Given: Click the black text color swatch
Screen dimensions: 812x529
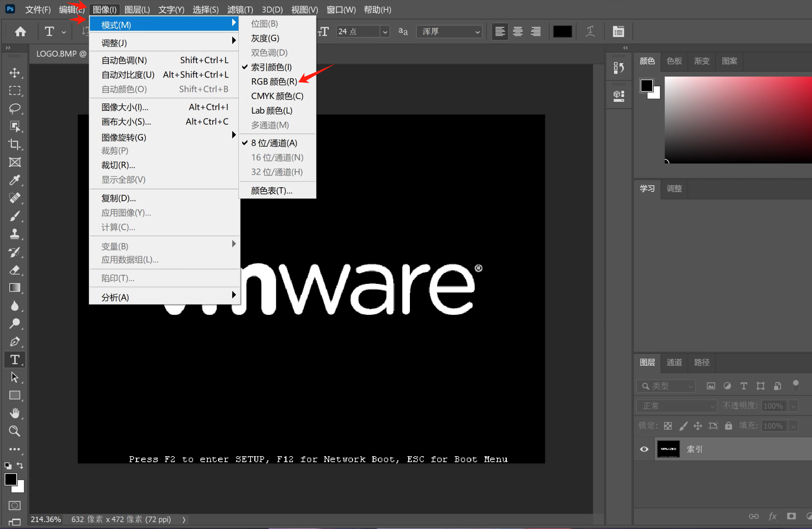Looking at the screenshot, I should coord(562,31).
